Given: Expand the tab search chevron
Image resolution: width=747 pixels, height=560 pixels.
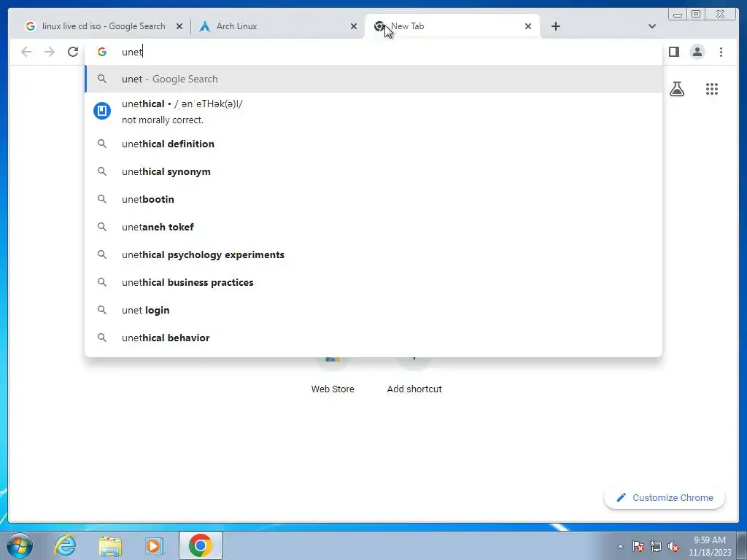Looking at the screenshot, I should tap(651, 26).
